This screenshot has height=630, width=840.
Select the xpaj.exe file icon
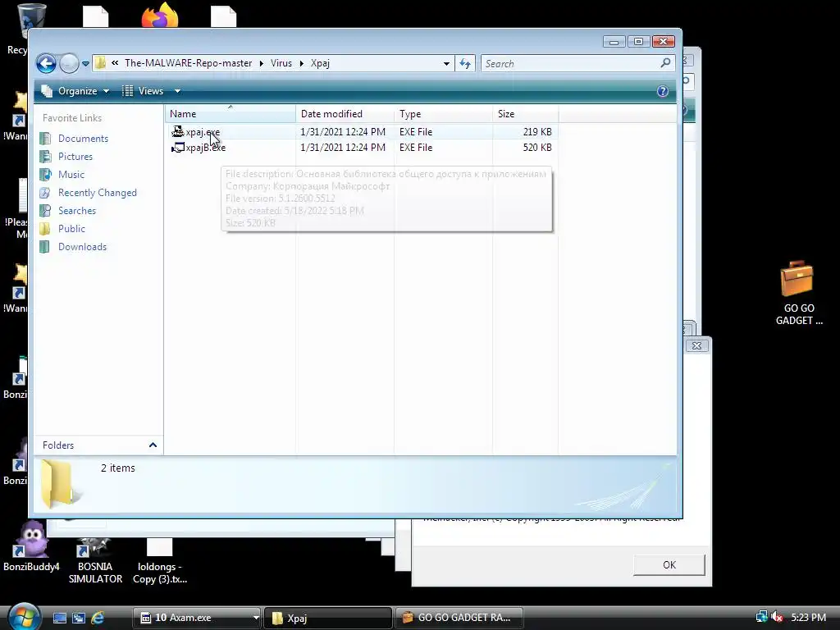coord(177,131)
